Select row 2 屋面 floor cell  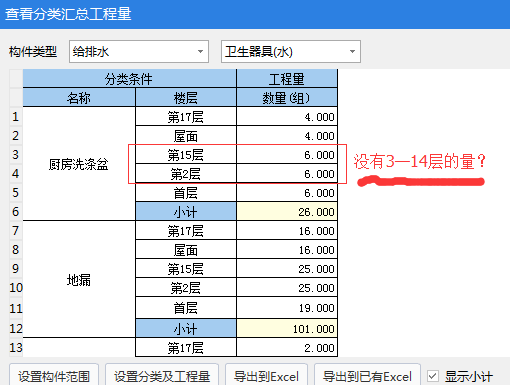pos(186,136)
